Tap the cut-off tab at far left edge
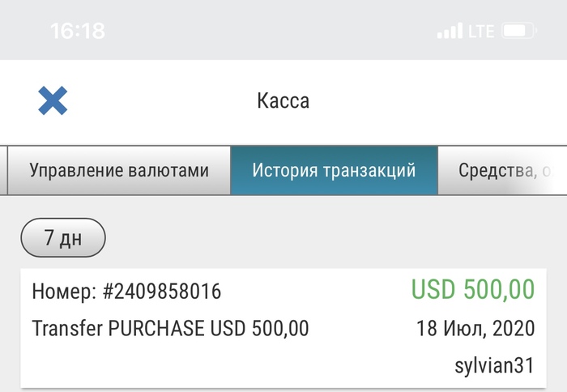The image size is (567, 392). pyautogui.click(x=3, y=170)
